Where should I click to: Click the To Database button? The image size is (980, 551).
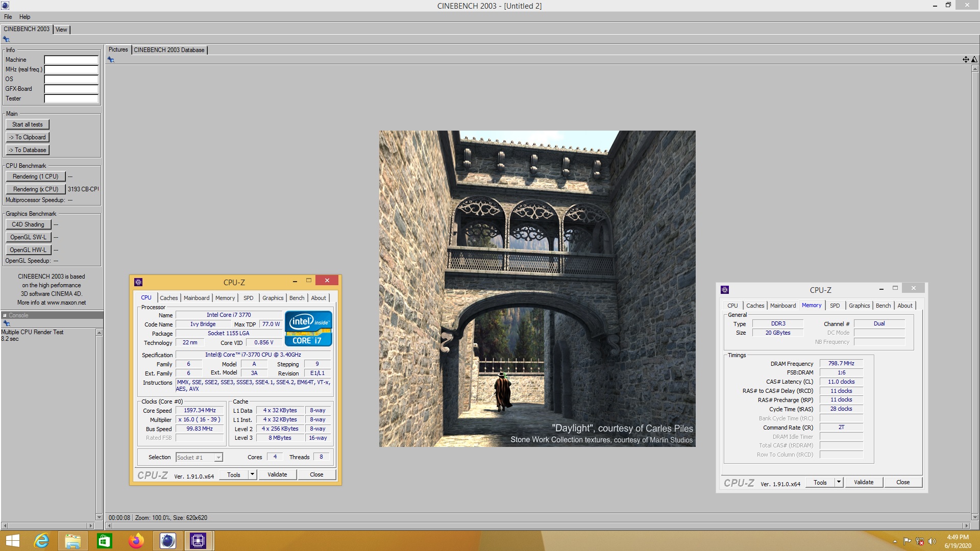[28, 150]
